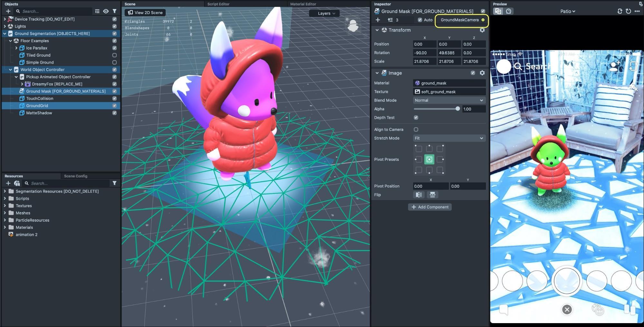Click the reset preview icon
Viewport: 644px width, 327px height.
[628, 11]
